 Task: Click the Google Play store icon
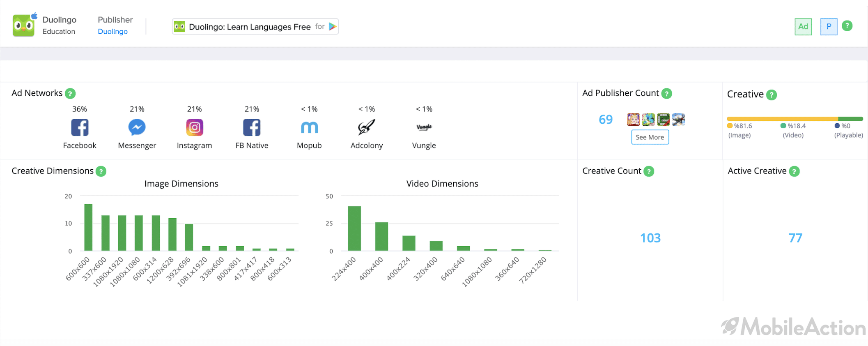coord(333,27)
